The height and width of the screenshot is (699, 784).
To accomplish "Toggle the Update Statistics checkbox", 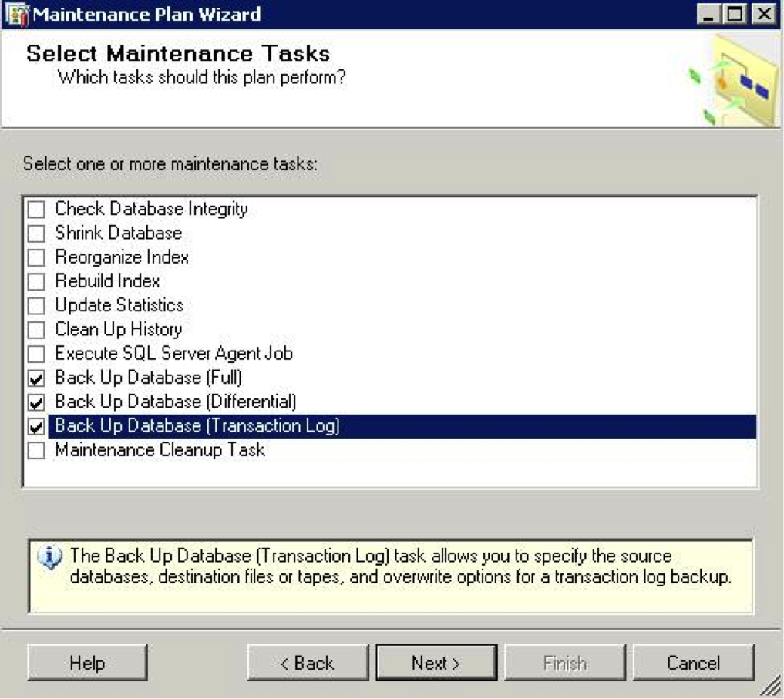I will [36, 306].
